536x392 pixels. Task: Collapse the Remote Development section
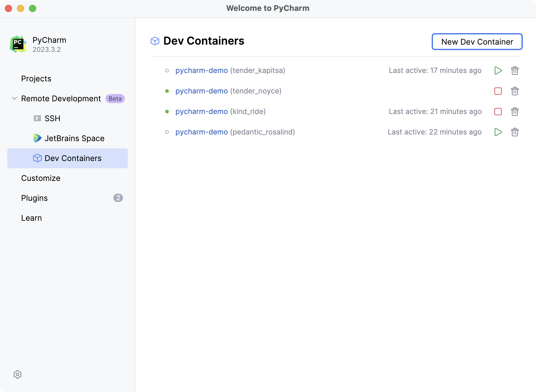14,98
